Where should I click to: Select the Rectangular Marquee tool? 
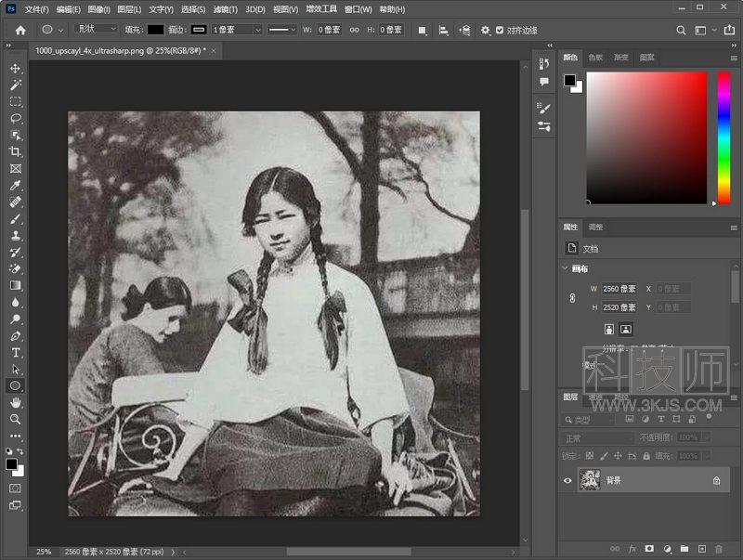tap(15, 101)
